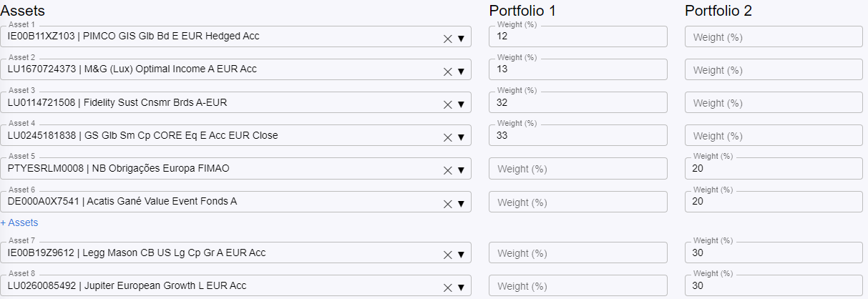Image resolution: width=868 pixels, height=299 pixels.
Task: Edit Portfolio 2 weight for Legg Mason
Action: [x=773, y=253]
